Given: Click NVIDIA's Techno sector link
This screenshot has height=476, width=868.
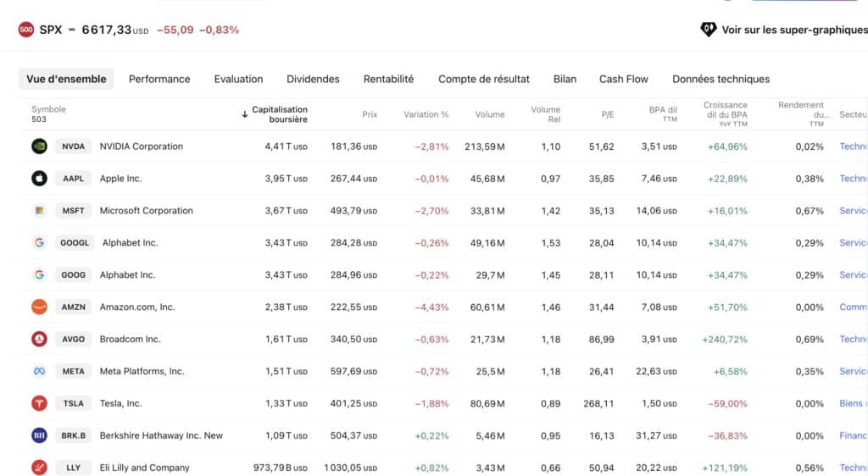Looking at the screenshot, I should click(853, 147).
